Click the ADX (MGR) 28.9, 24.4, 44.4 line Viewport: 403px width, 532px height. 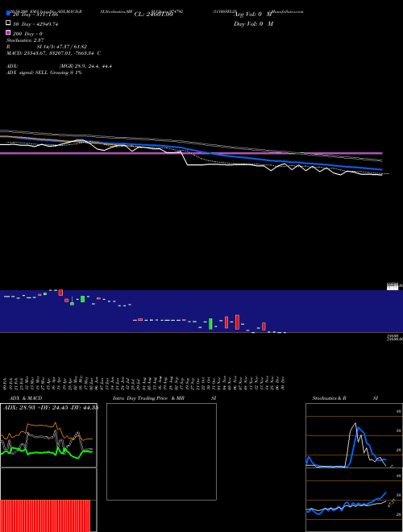pyautogui.click(x=59, y=66)
